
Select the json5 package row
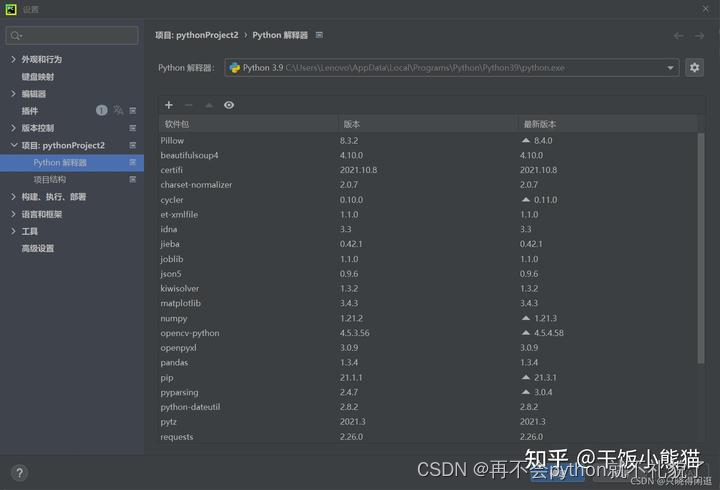[428, 274]
